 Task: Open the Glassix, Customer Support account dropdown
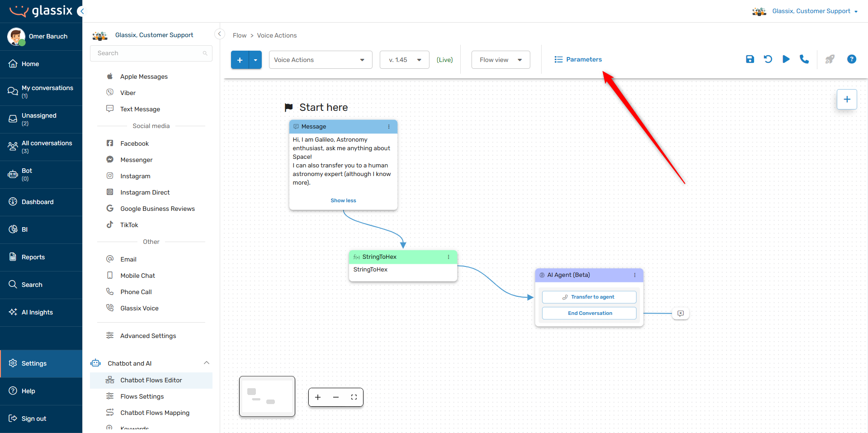coord(805,11)
